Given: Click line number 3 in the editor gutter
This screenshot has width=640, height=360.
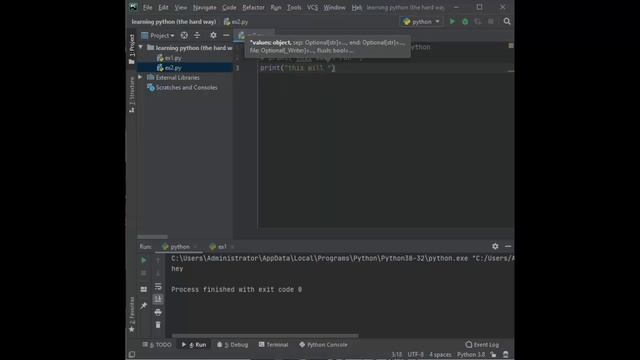Looking at the screenshot, I should 237,68.
